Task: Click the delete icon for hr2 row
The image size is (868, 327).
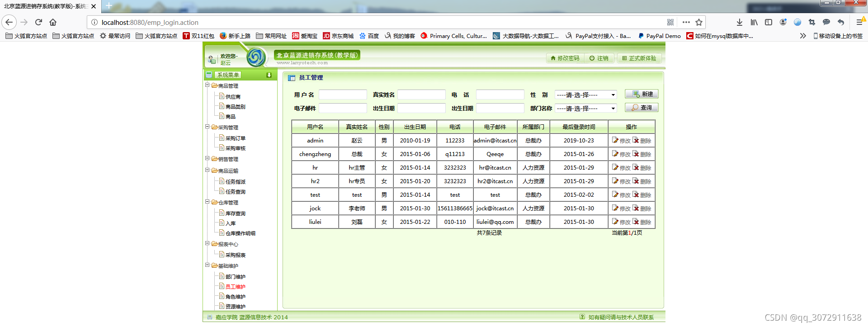Action: [636, 181]
